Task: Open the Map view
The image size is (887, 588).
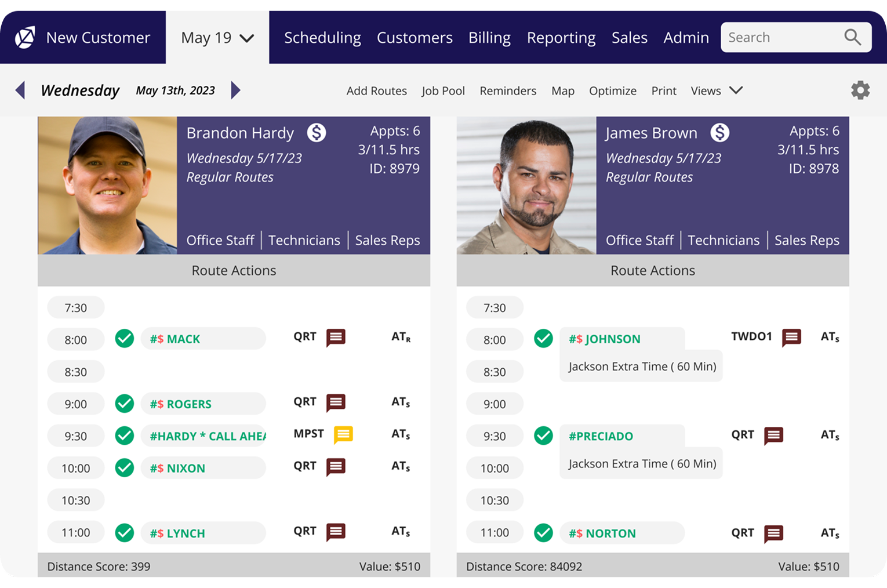Action: tap(563, 91)
